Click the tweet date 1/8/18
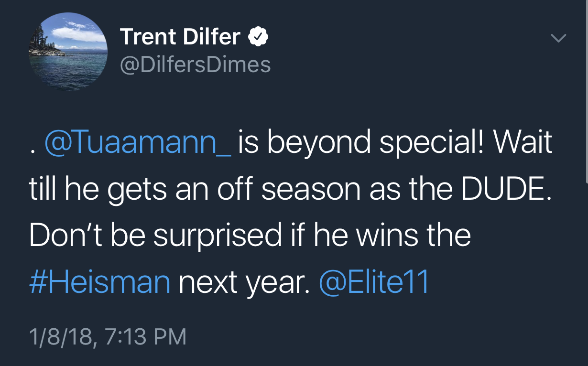 [x=61, y=337]
